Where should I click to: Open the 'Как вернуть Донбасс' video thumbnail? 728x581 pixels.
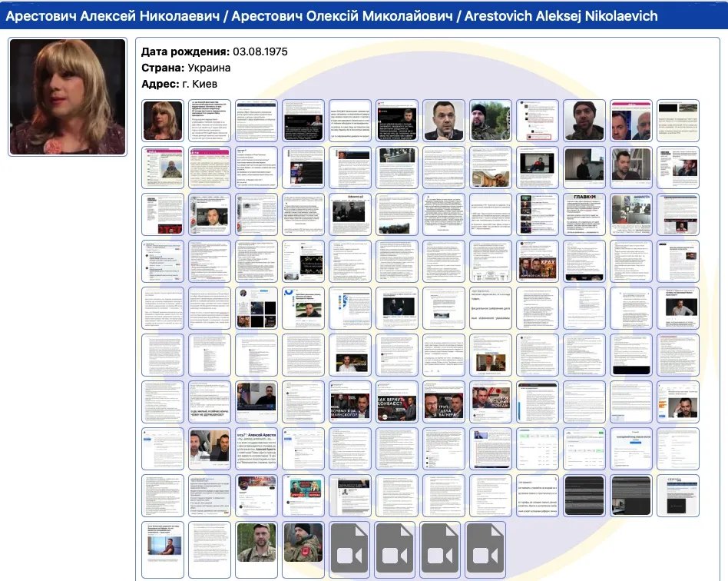(397, 402)
